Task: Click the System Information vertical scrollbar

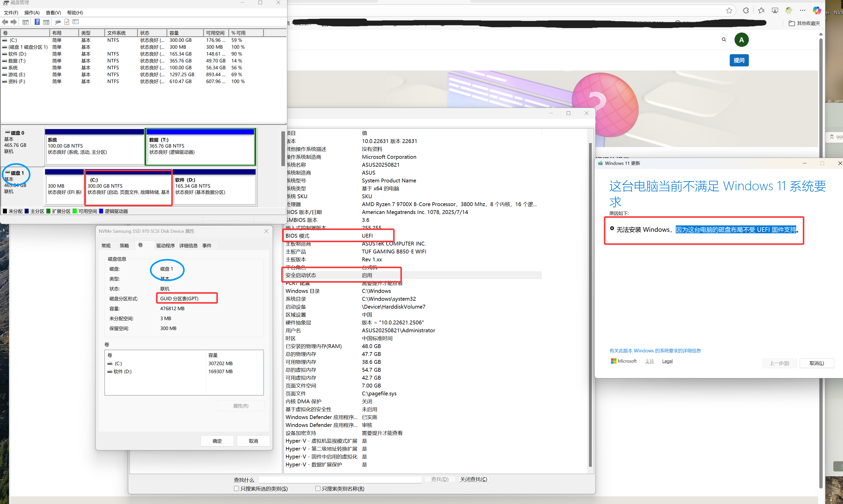Action: (x=590, y=305)
